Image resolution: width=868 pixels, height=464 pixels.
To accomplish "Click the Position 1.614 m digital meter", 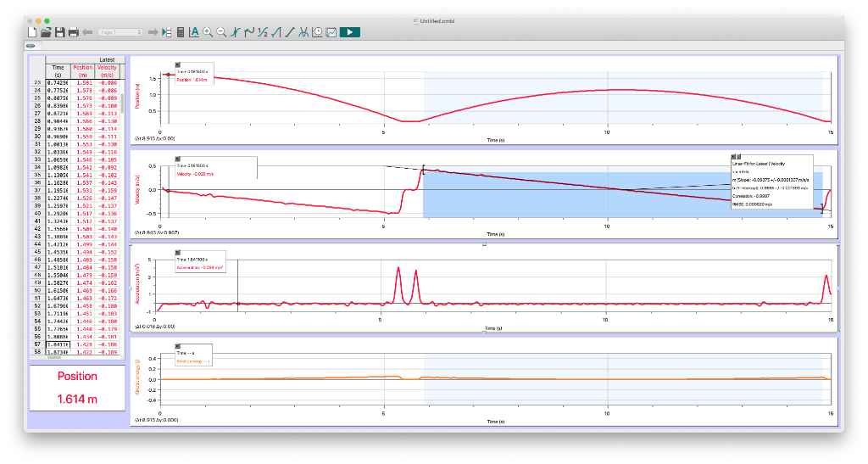I will 77,388.
